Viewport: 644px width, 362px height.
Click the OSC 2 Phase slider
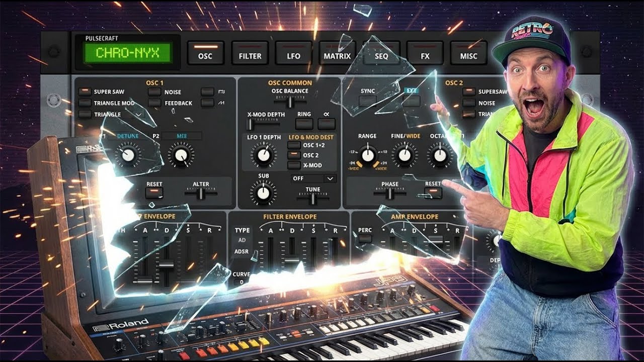(x=389, y=193)
